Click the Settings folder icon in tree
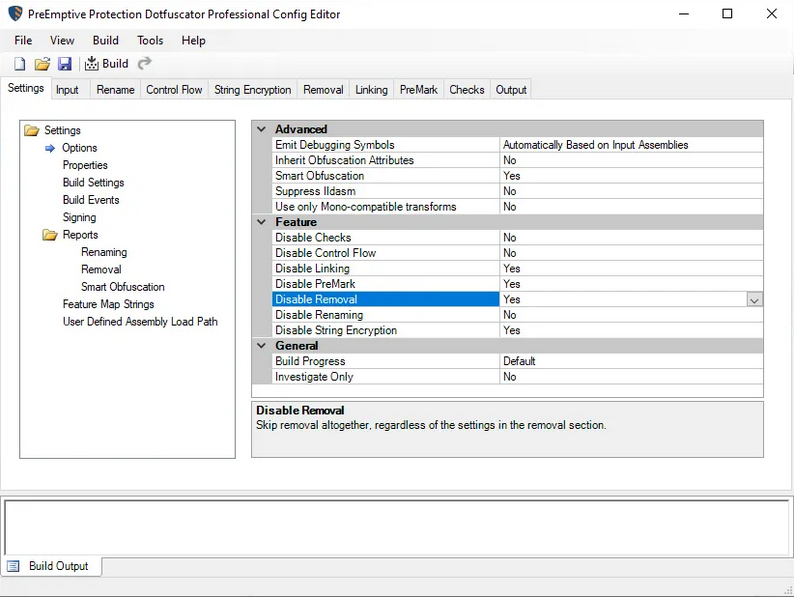This screenshot has width=794, height=597. pyautogui.click(x=31, y=131)
